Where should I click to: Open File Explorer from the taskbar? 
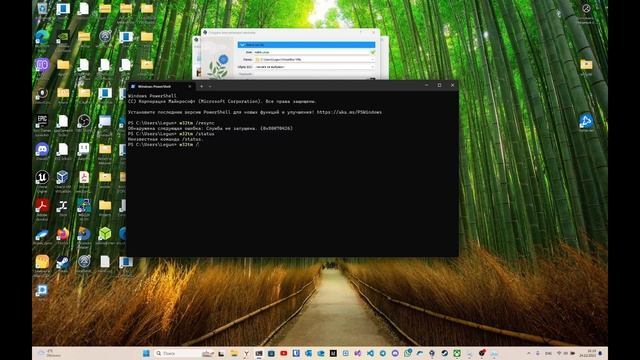tap(234, 353)
